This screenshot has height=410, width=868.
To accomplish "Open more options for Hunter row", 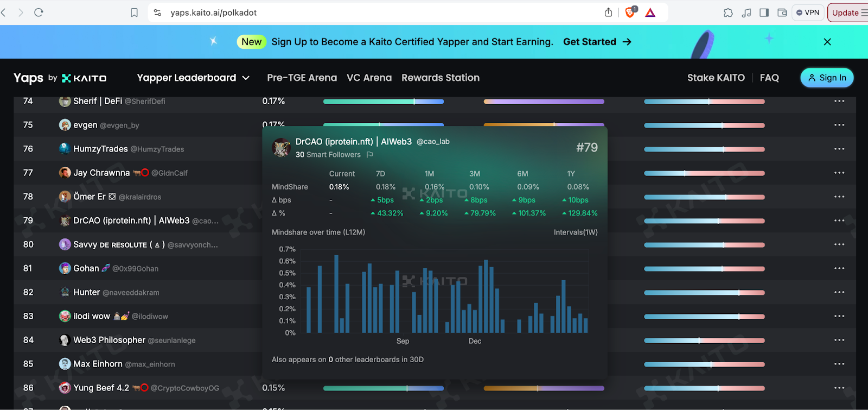I will click(x=839, y=292).
